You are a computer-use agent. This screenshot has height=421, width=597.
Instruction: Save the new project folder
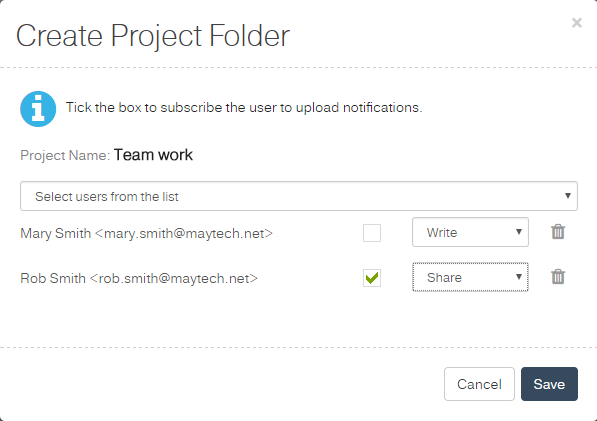click(549, 384)
